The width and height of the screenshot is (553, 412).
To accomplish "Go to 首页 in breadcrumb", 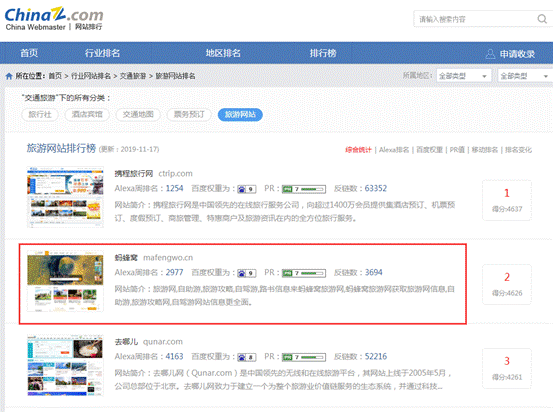I will 55,76.
